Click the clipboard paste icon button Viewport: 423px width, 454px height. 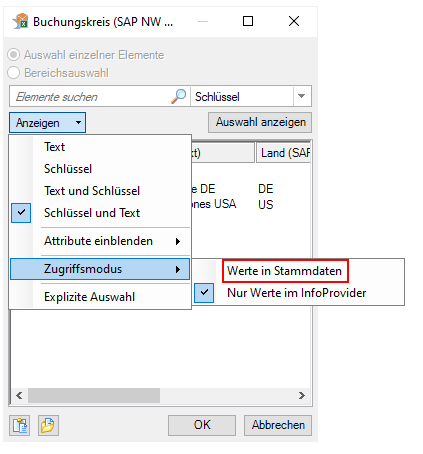coord(20,425)
